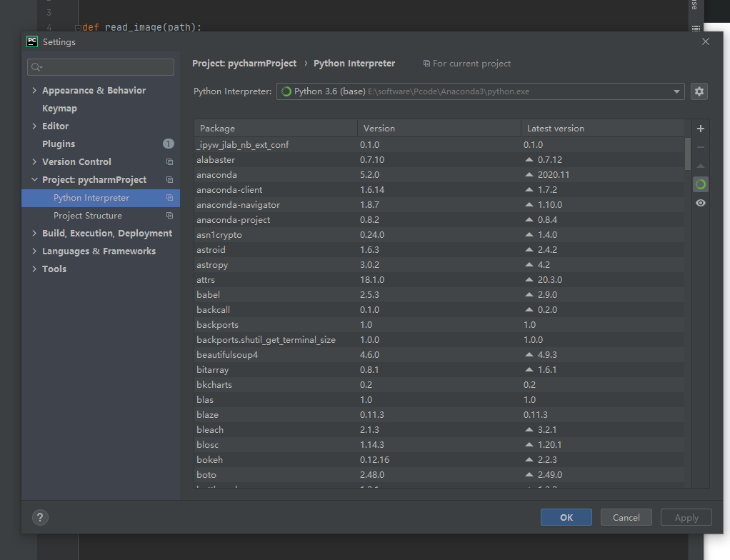The height and width of the screenshot is (560, 730).
Task: Click the Project: pycharmProject breadcrumb
Action: [x=244, y=64]
